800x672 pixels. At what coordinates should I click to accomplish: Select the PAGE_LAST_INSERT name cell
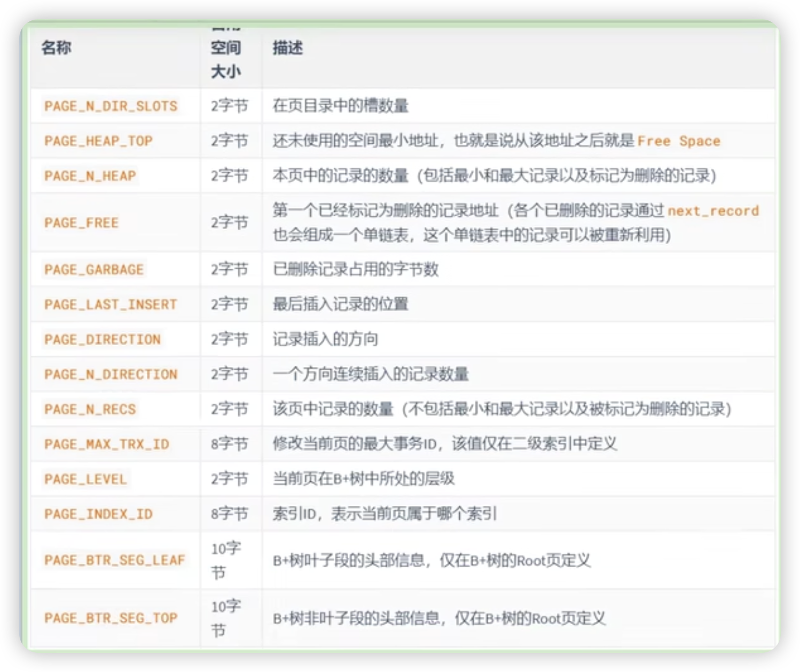111,304
